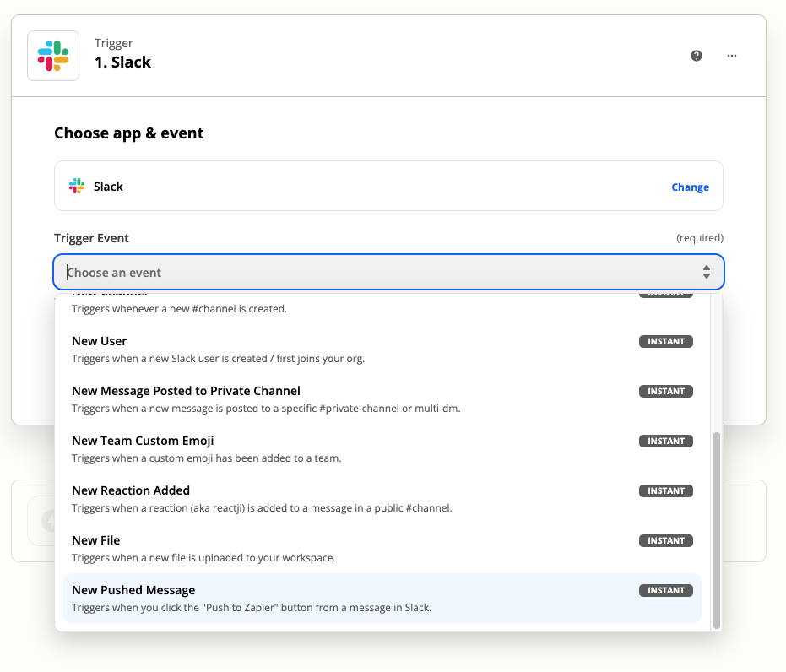This screenshot has width=786, height=672.
Task: Click the INSTANT badge beside New File
Action: click(x=666, y=541)
